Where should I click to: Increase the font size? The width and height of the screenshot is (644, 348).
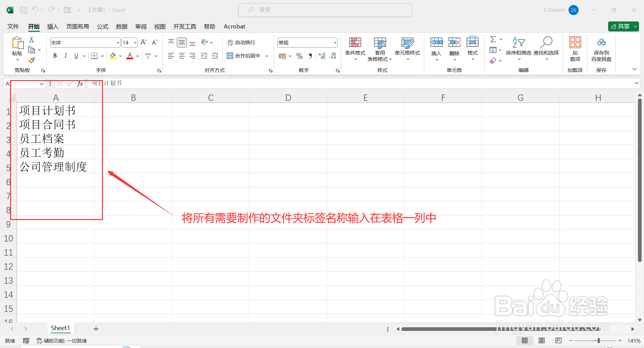[143, 42]
